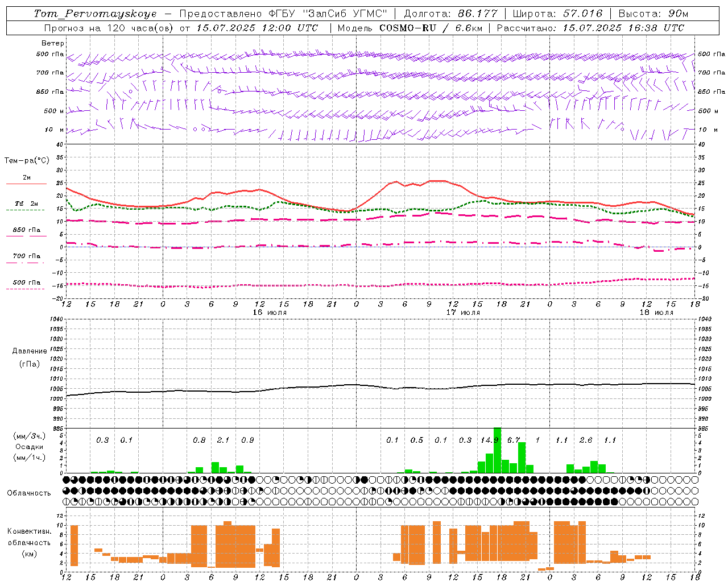Viewport: 728px width, 582px height.
Task: Click the Облачность row label
Action: [29, 493]
